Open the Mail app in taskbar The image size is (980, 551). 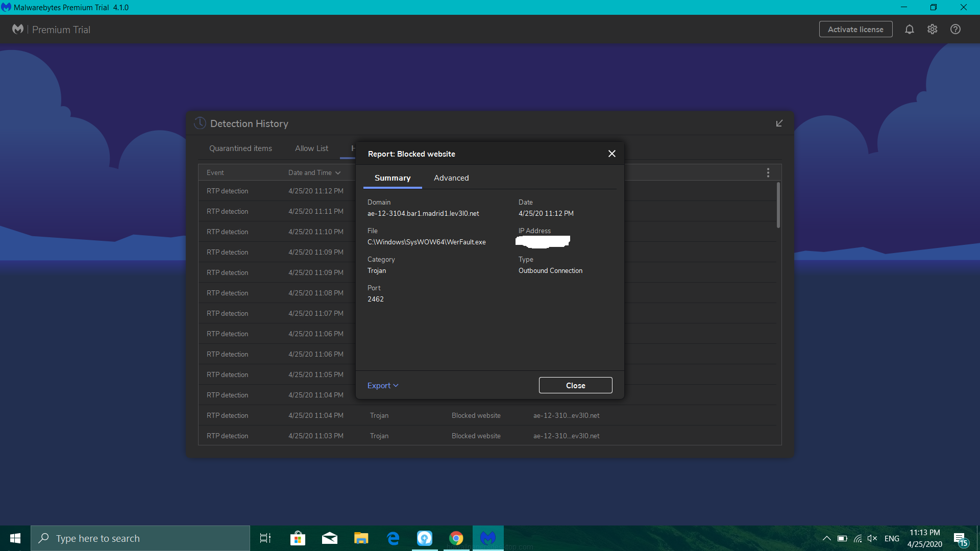pos(330,538)
